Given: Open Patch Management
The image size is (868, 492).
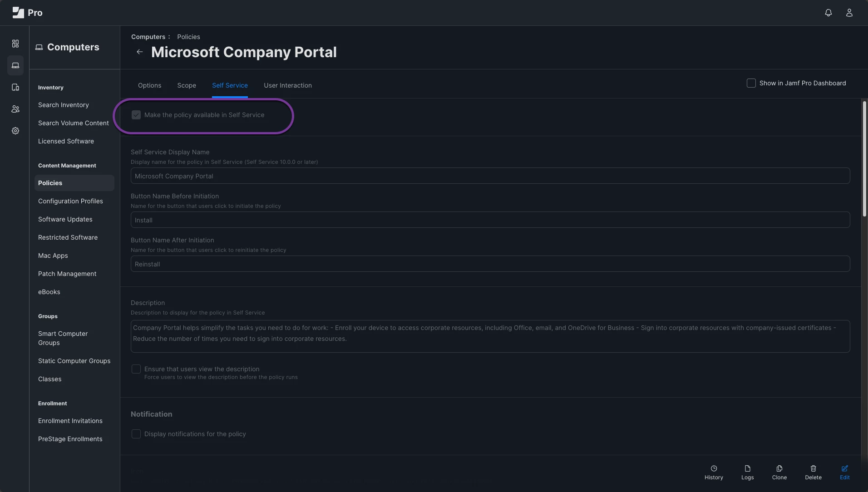Looking at the screenshot, I should [x=67, y=274].
